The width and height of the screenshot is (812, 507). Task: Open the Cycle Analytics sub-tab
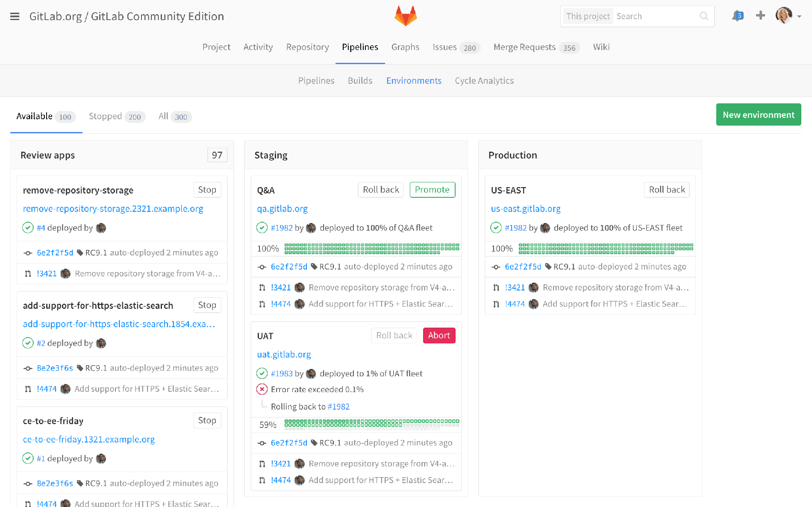click(484, 81)
